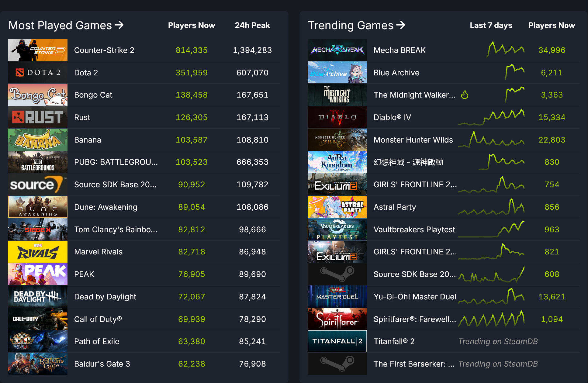Click the Rainbow Six Siege X thumbnail
Screen dimensions: 588x383
(x=38, y=229)
